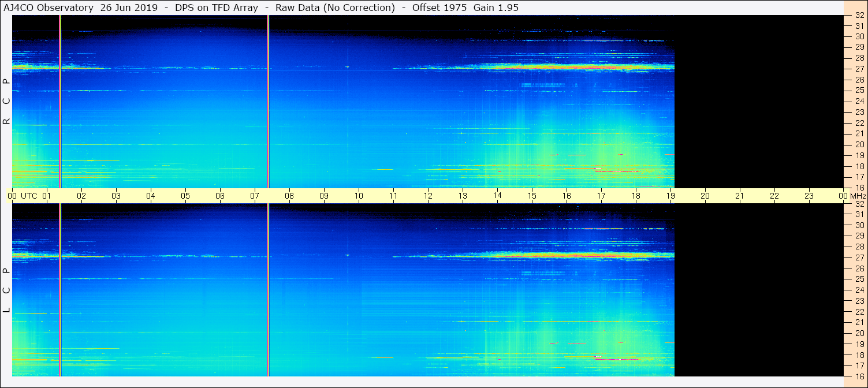Select the 10 hour time marker

(x=359, y=196)
